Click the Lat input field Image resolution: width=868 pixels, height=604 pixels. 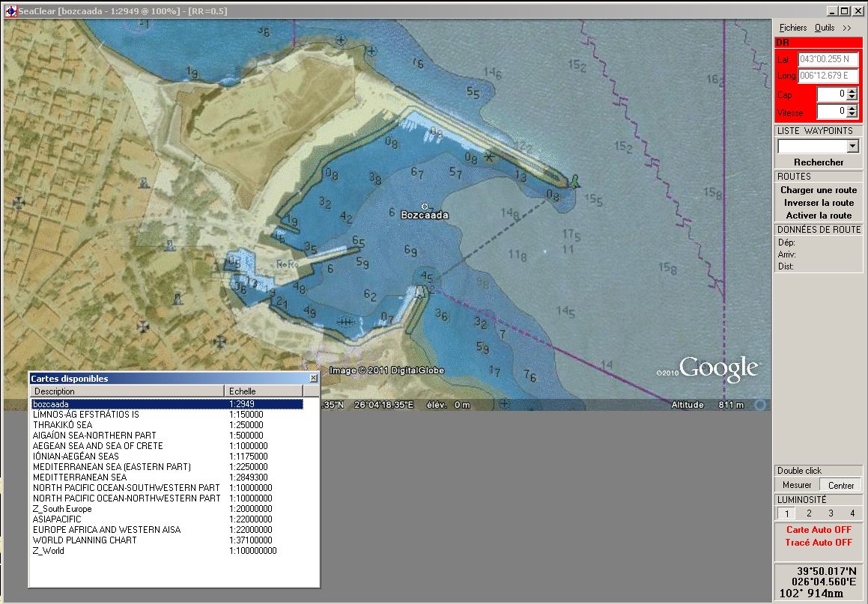[x=828, y=59]
